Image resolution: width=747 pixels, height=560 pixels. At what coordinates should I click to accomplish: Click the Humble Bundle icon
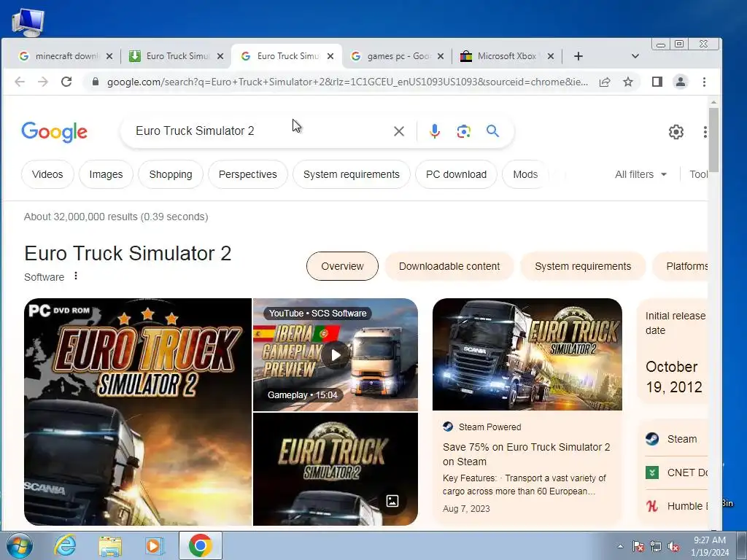(x=652, y=506)
